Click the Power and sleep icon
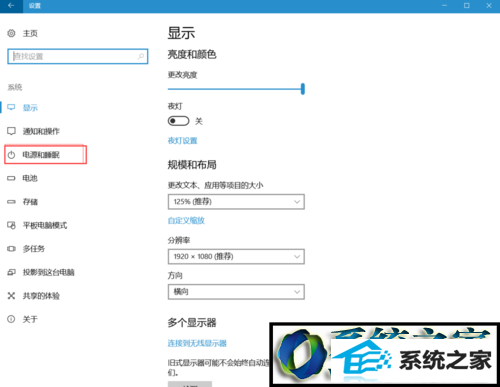 pos(11,155)
